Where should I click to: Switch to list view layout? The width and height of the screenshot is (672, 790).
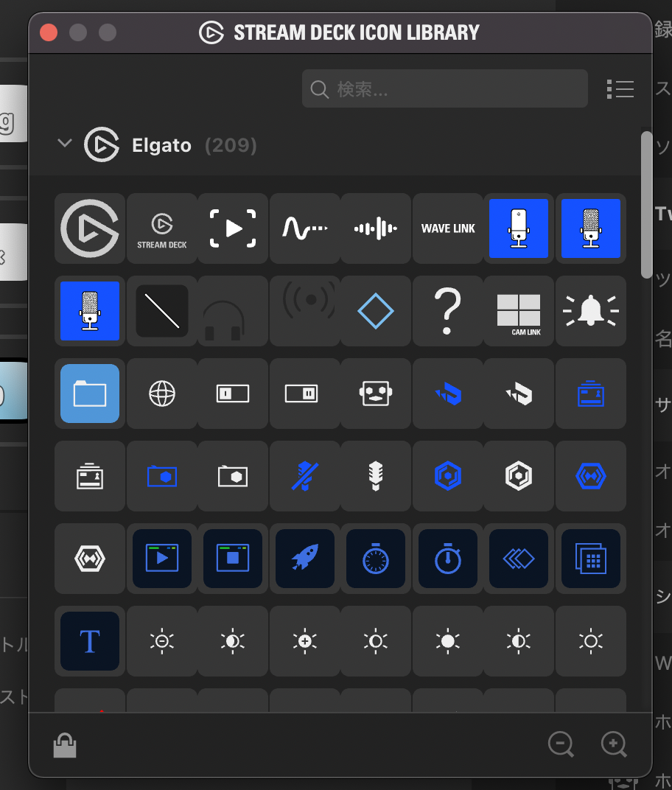coord(620,89)
